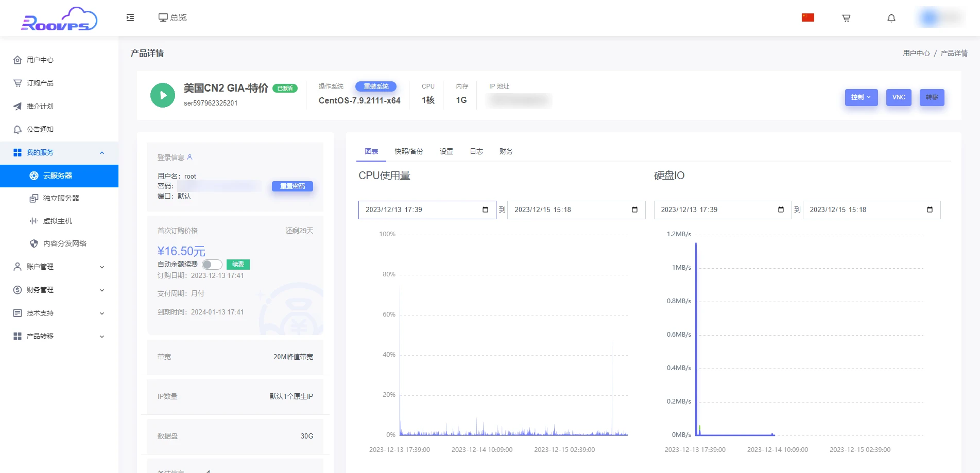The height and width of the screenshot is (473, 980).
Task: Open the notification bell icon
Action: (891, 18)
